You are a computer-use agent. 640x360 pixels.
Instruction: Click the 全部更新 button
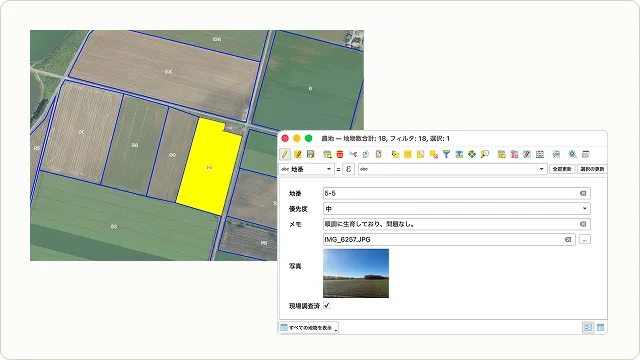pos(562,169)
